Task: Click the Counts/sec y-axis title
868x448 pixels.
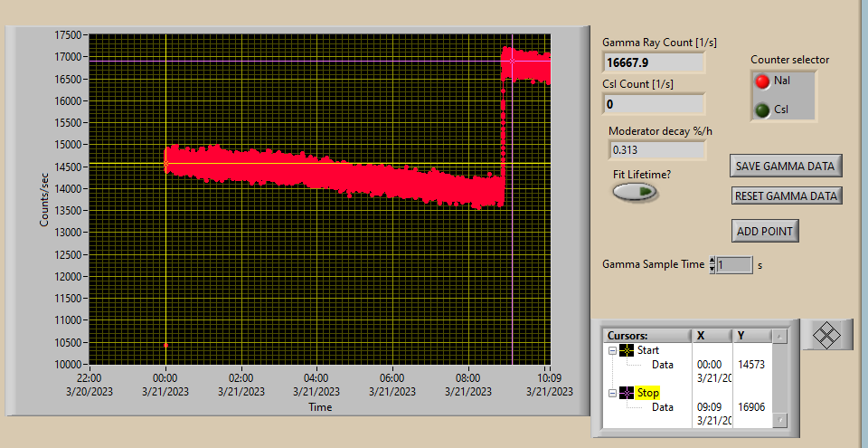Action: click(44, 199)
